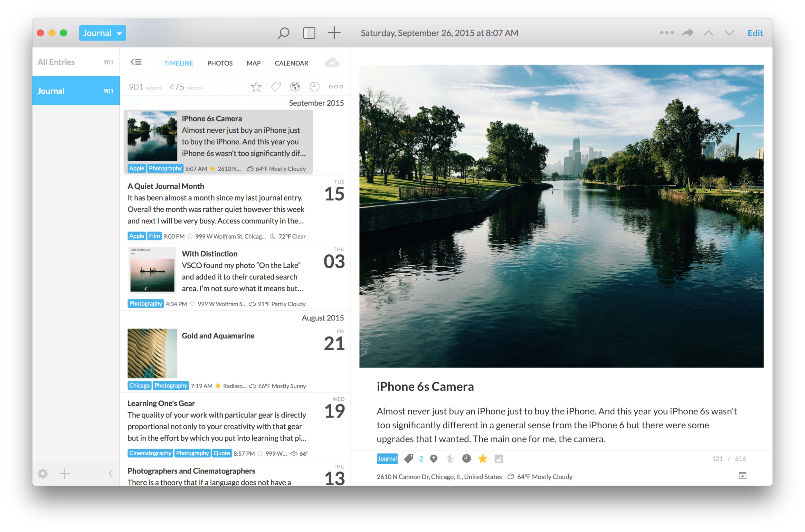Click the location pin icon in entry footer

pos(433,459)
